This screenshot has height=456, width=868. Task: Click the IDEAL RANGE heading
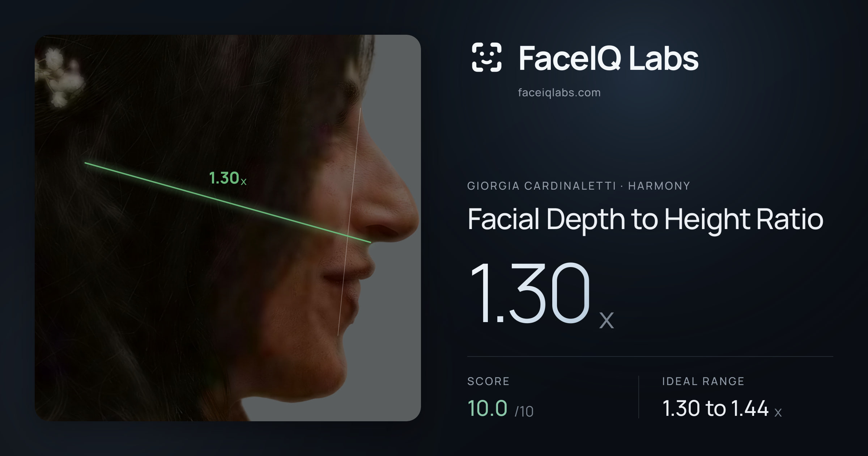pos(703,381)
